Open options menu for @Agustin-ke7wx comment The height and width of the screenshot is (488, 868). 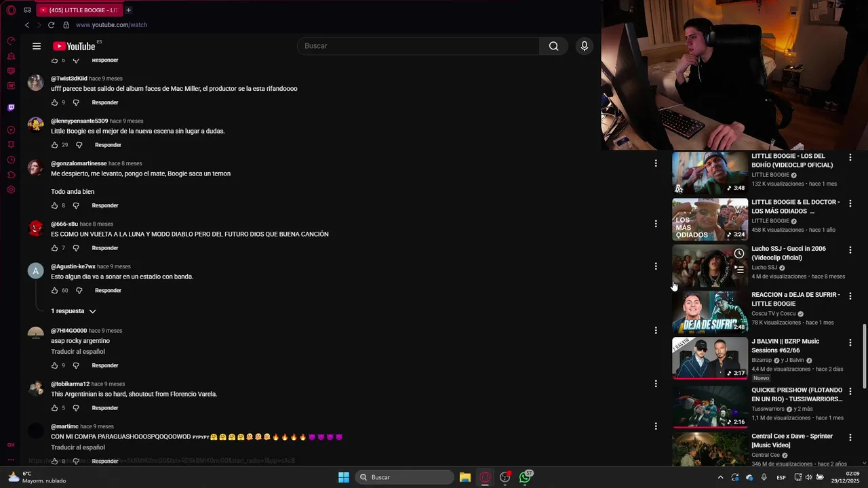656,266
